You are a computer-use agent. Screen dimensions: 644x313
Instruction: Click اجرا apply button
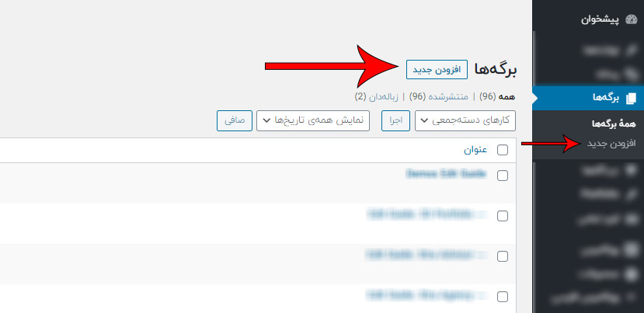click(x=395, y=120)
